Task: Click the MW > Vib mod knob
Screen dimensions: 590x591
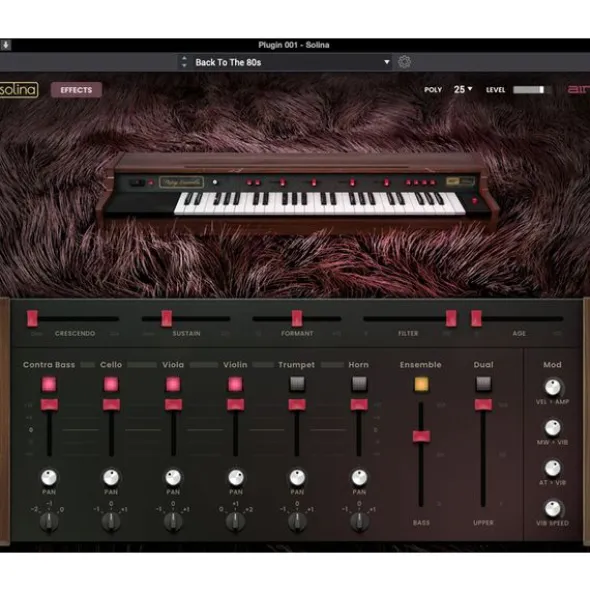Action: coord(553,427)
